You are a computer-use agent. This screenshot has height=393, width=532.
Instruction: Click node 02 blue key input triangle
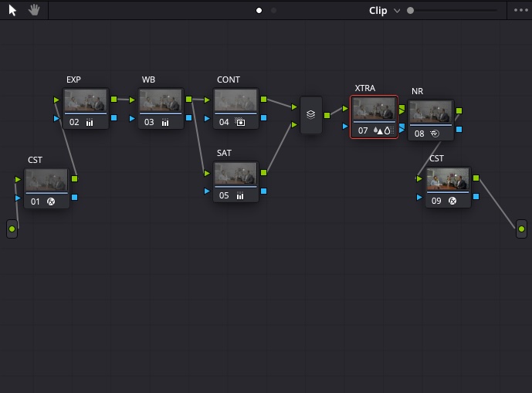[56, 118]
